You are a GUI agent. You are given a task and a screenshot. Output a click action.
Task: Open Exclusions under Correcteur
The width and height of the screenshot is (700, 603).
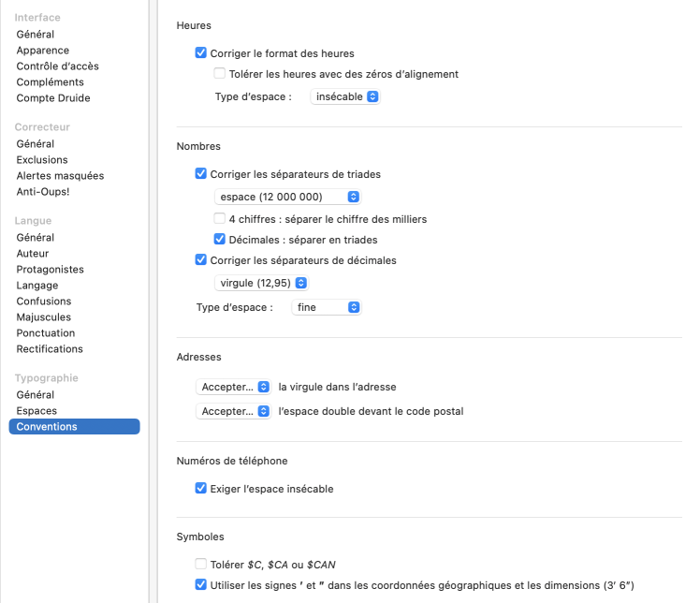click(42, 160)
